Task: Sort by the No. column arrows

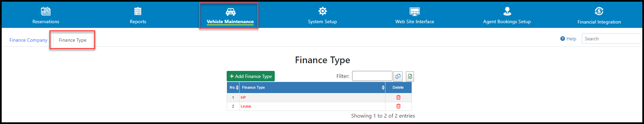Action: 237,87
